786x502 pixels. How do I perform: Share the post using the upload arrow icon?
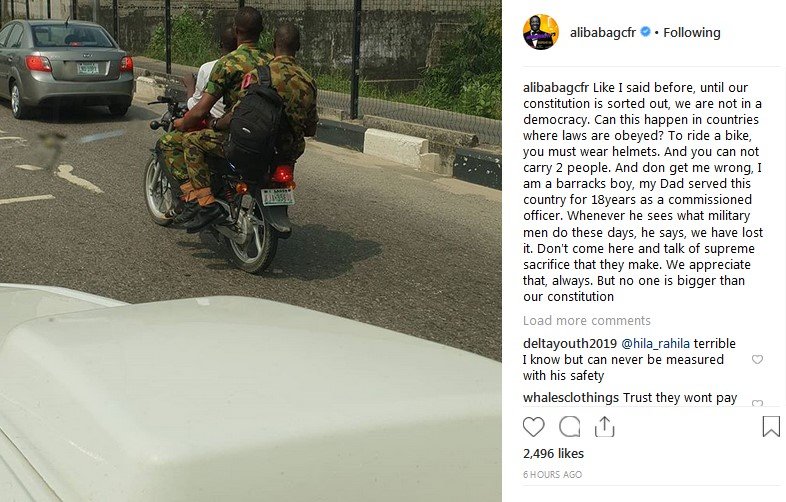click(605, 427)
